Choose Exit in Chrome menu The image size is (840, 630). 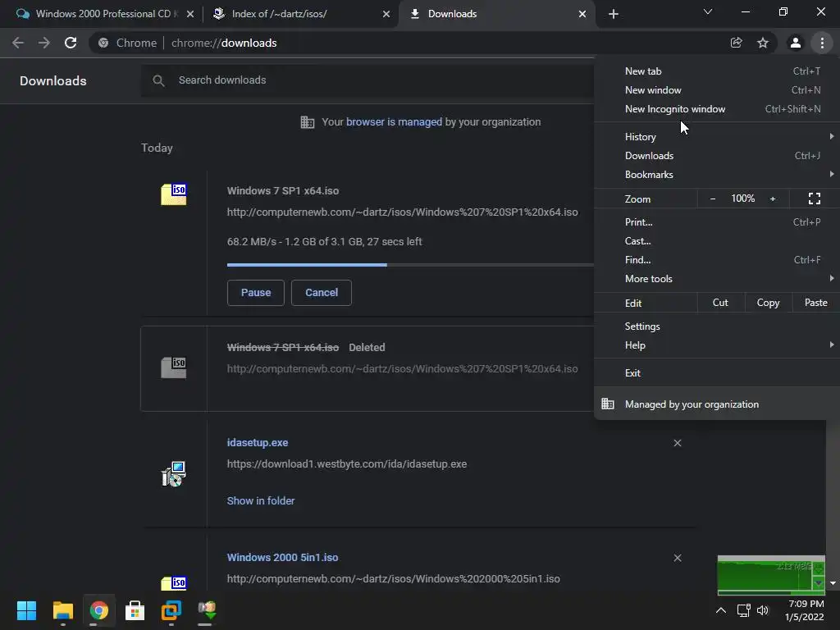point(717,373)
